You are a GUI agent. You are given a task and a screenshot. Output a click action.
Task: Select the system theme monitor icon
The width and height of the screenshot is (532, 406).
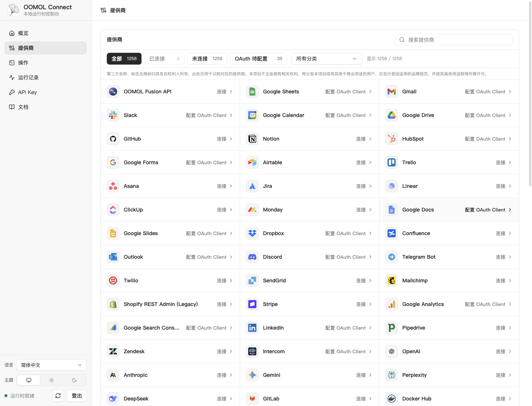[x=29, y=380]
